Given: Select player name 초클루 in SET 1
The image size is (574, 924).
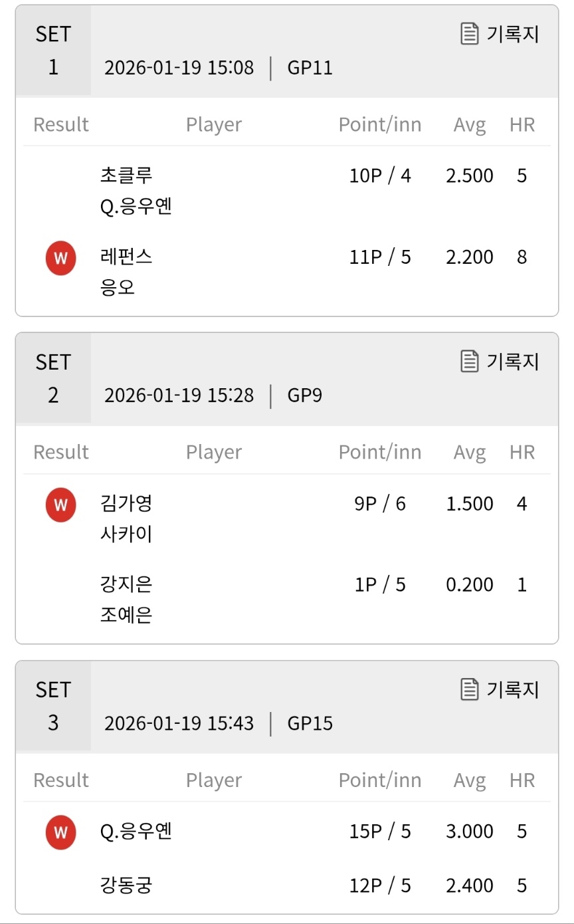Looking at the screenshot, I should point(126,175).
